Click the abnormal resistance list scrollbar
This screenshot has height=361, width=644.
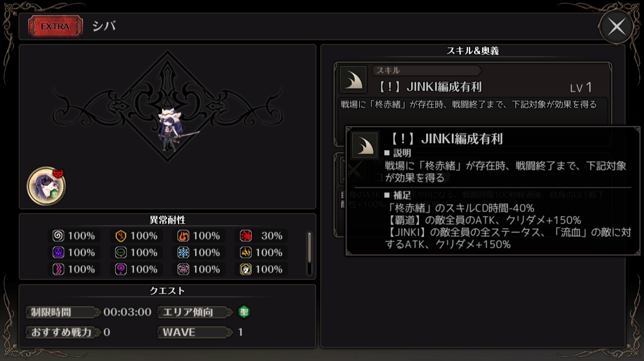coord(309,254)
